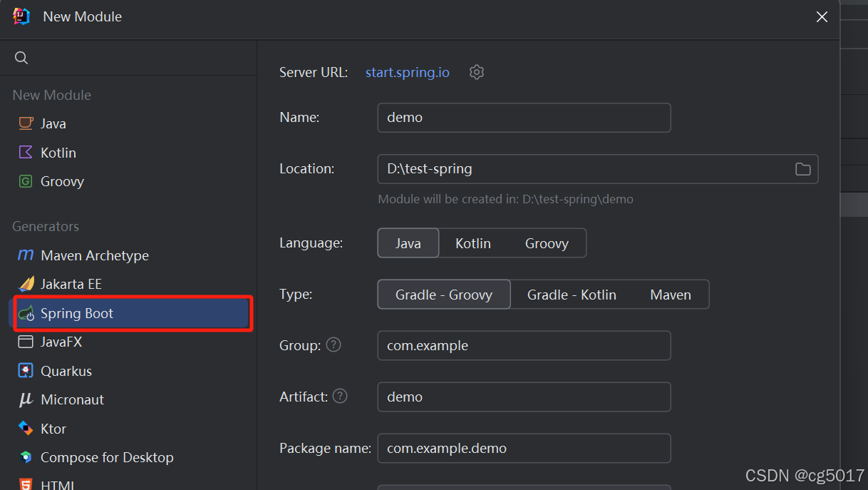This screenshot has height=490, width=868.
Task: Choose Maven build type
Action: (x=671, y=295)
